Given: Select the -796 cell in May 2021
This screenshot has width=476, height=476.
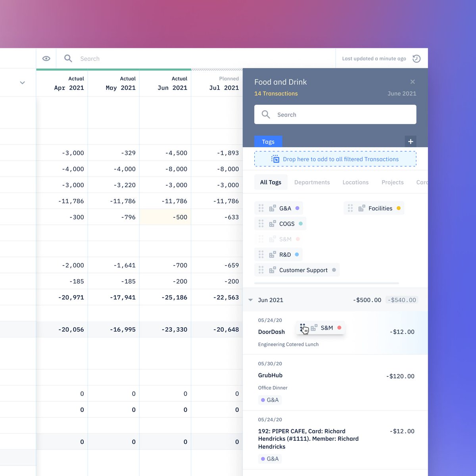Looking at the screenshot, I should (x=114, y=217).
